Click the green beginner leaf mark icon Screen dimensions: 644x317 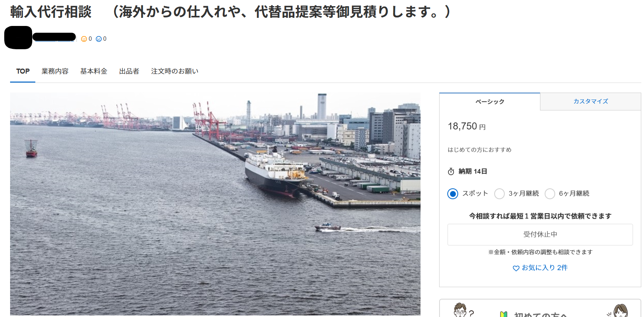[504, 314]
